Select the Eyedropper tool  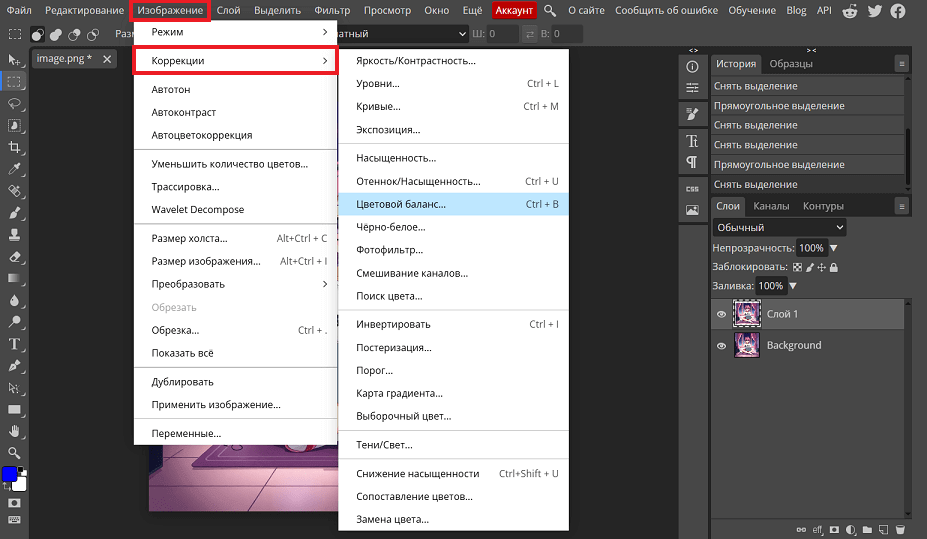pyautogui.click(x=15, y=169)
